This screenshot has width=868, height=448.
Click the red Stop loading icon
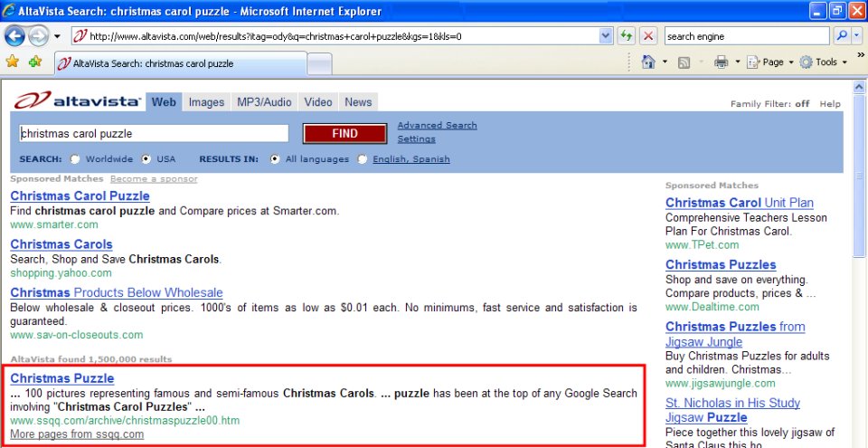tap(647, 36)
